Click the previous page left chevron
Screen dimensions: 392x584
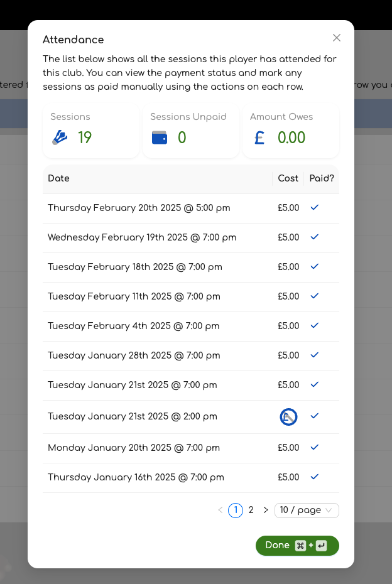point(220,510)
